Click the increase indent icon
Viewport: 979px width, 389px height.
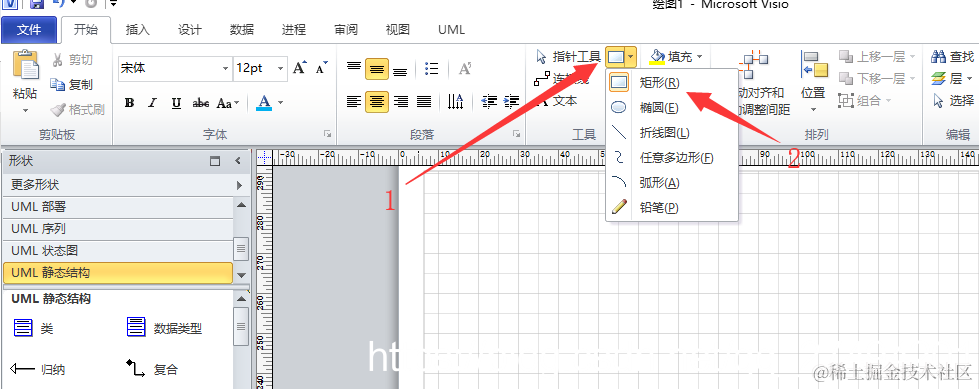(x=511, y=101)
